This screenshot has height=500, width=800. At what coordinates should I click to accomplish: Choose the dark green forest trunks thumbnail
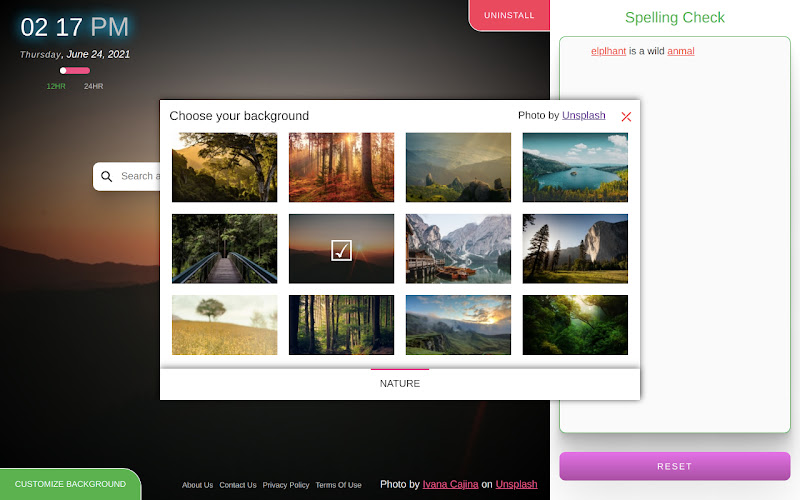coord(341,325)
